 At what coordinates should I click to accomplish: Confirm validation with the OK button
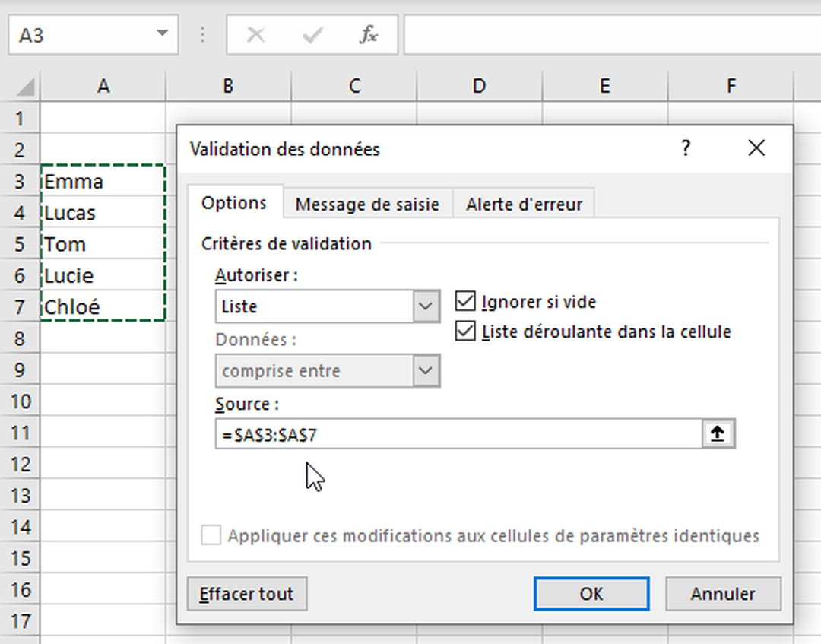pos(591,594)
